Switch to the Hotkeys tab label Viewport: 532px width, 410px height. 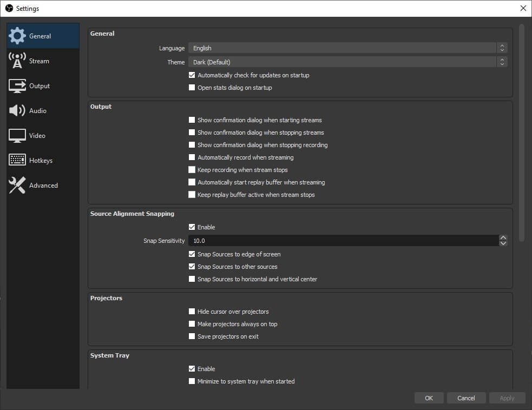pyautogui.click(x=41, y=161)
